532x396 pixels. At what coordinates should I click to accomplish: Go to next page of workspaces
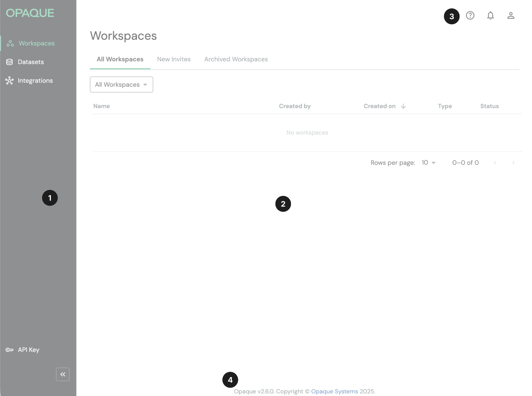pyautogui.click(x=513, y=163)
